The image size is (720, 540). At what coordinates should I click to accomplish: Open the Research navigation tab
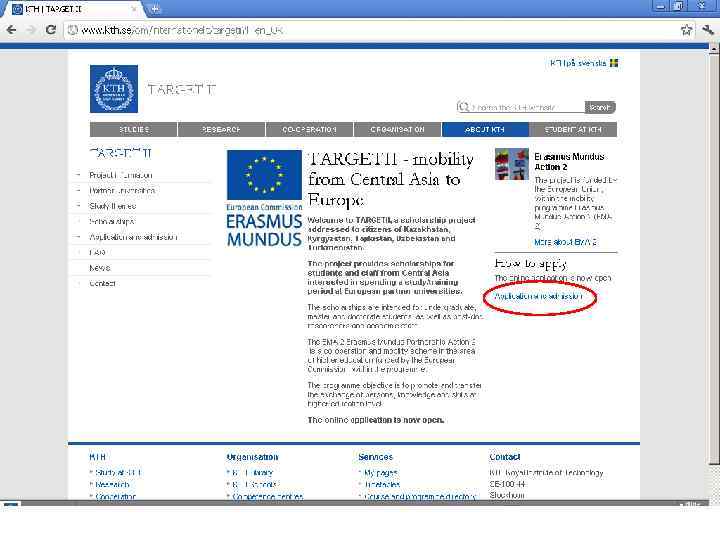point(221,129)
